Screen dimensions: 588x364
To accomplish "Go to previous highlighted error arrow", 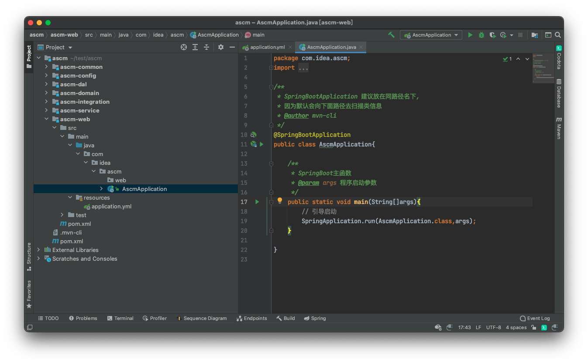I will [x=518, y=58].
